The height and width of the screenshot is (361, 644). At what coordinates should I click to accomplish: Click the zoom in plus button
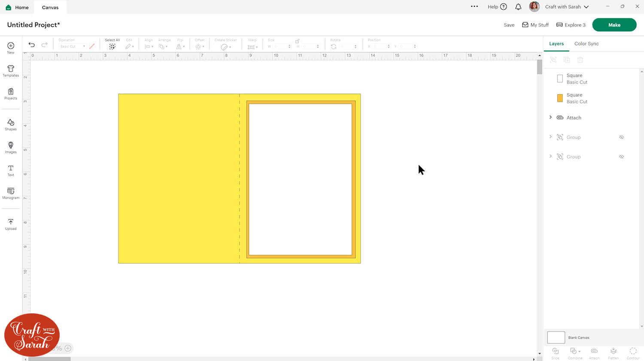click(x=68, y=348)
